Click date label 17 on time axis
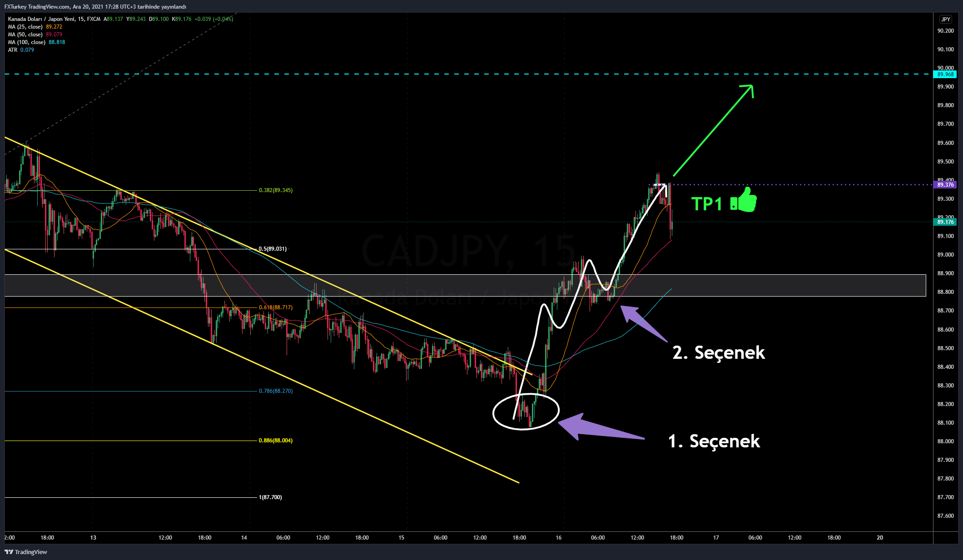This screenshot has height=560, width=963. click(716, 538)
